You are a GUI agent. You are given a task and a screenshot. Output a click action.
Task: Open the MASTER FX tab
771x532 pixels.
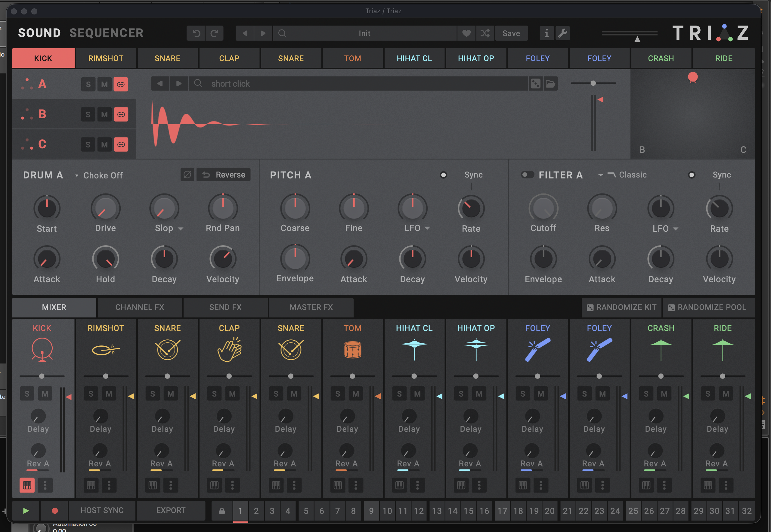click(x=311, y=307)
